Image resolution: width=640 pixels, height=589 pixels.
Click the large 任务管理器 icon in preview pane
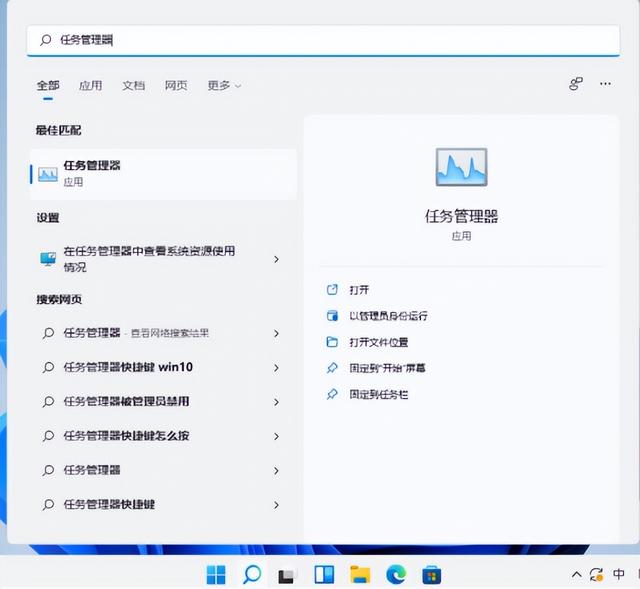pos(461,167)
